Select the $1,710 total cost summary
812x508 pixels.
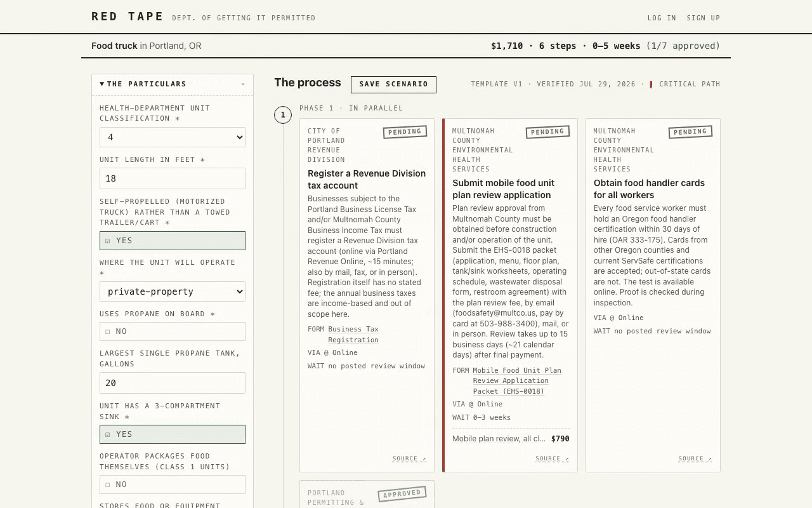507,46
